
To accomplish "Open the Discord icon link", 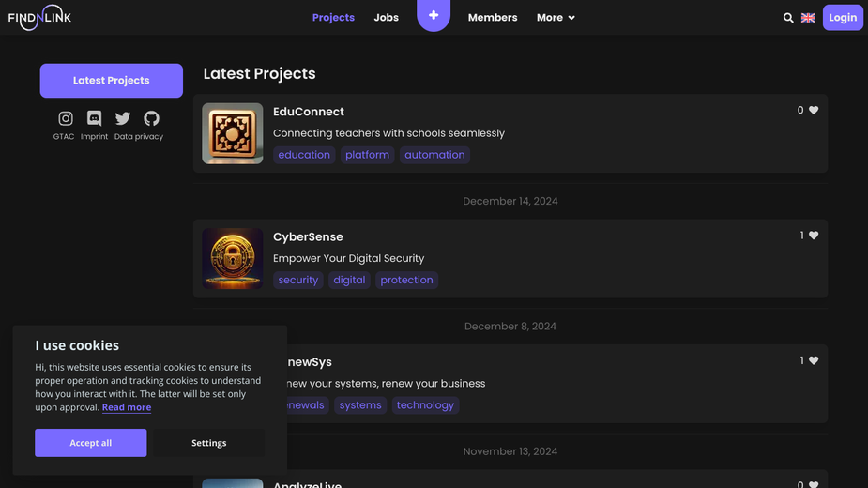I will click(x=94, y=118).
